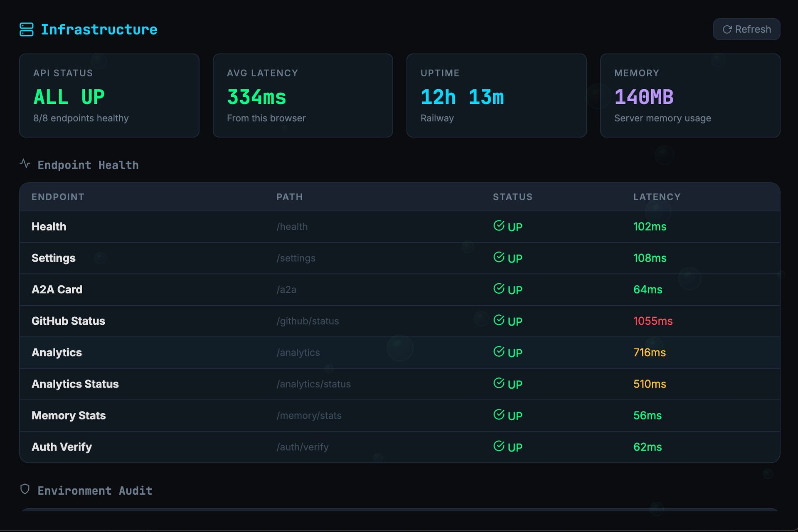Click the Infrastructure server icon
Viewport: 798px width, 532px height.
(26, 29)
